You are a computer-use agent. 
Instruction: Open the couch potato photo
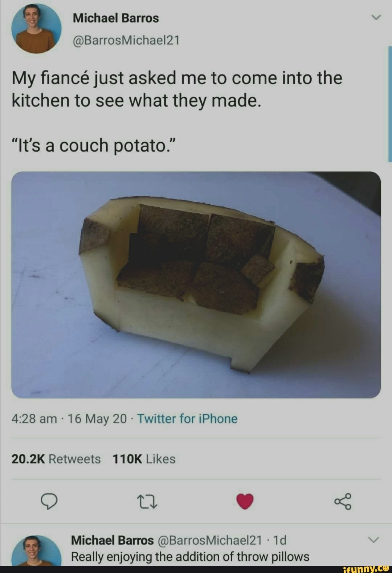(x=196, y=285)
